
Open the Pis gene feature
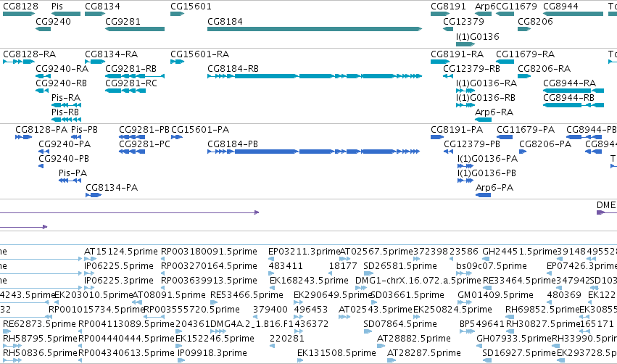[x=66, y=14]
